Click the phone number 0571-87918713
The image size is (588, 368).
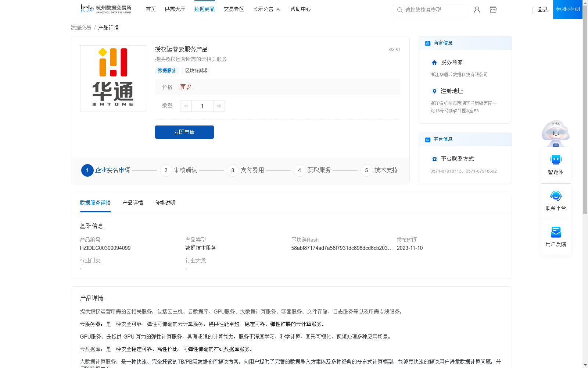(447, 171)
